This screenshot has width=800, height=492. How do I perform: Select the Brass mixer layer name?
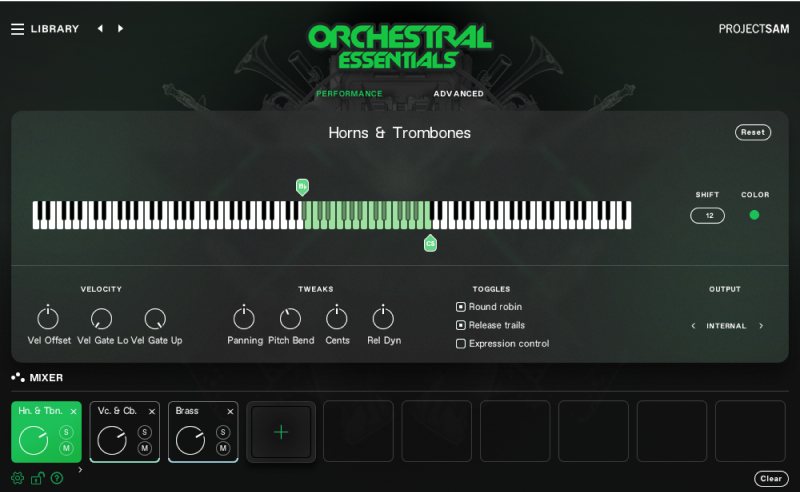tap(187, 411)
